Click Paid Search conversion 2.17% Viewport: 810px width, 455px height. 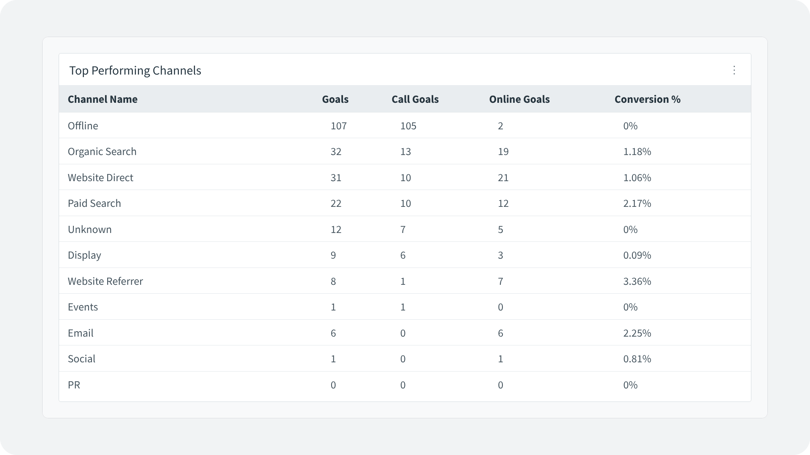[x=637, y=203]
